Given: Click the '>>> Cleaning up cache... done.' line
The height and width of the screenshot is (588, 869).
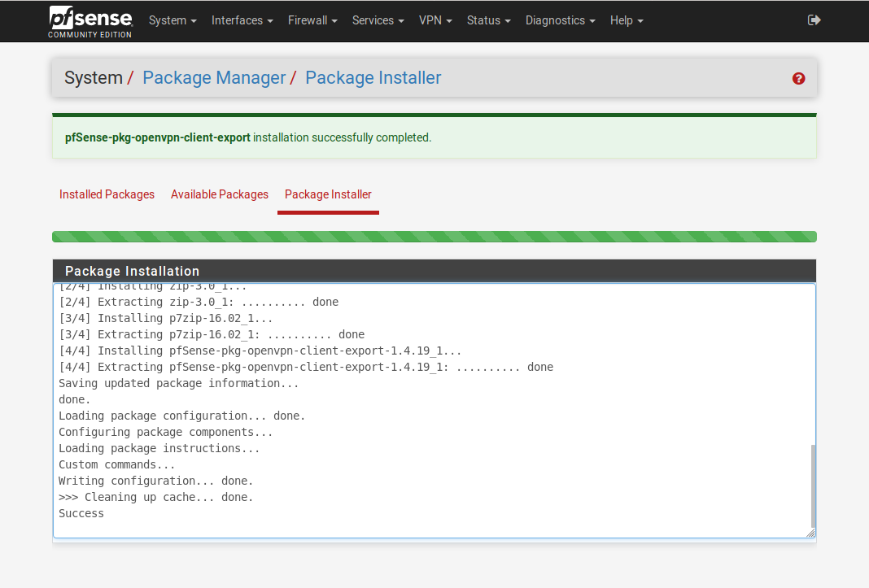Looking at the screenshot, I should (x=155, y=498).
